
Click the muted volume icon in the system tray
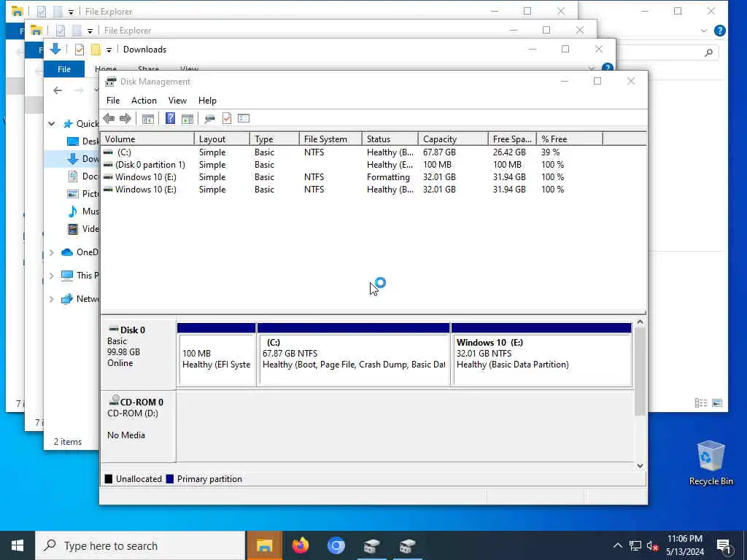tap(653, 545)
